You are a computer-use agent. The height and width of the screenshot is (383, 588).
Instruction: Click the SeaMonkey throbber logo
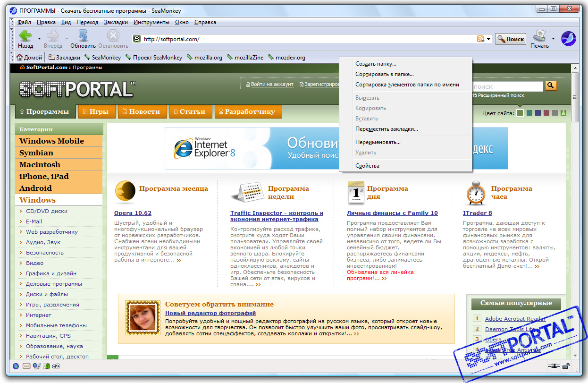point(568,39)
